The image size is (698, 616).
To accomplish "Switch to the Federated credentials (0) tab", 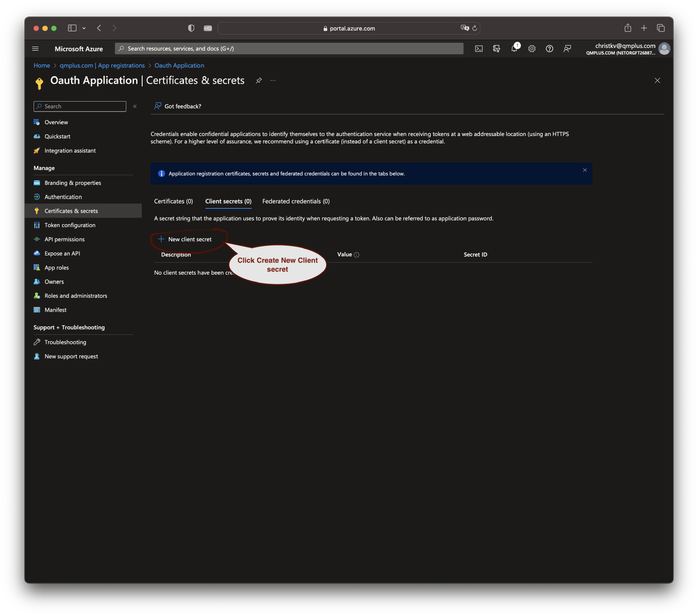I will coord(296,201).
